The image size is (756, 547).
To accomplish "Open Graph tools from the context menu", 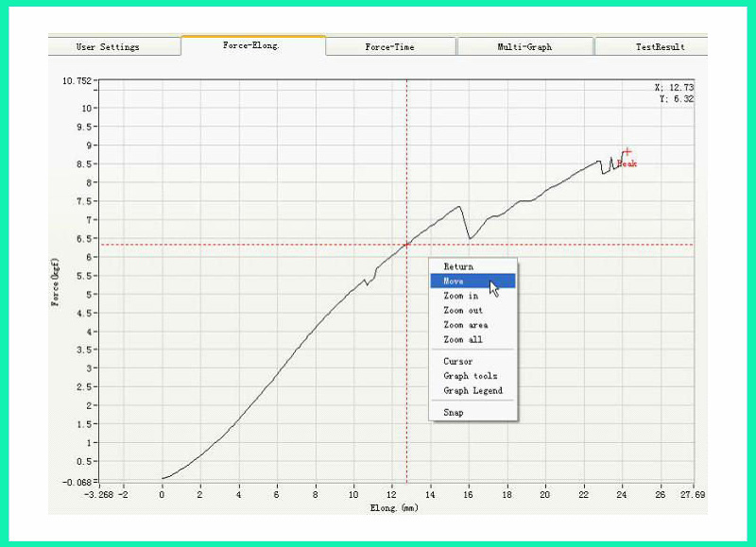I will coord(471,376).
